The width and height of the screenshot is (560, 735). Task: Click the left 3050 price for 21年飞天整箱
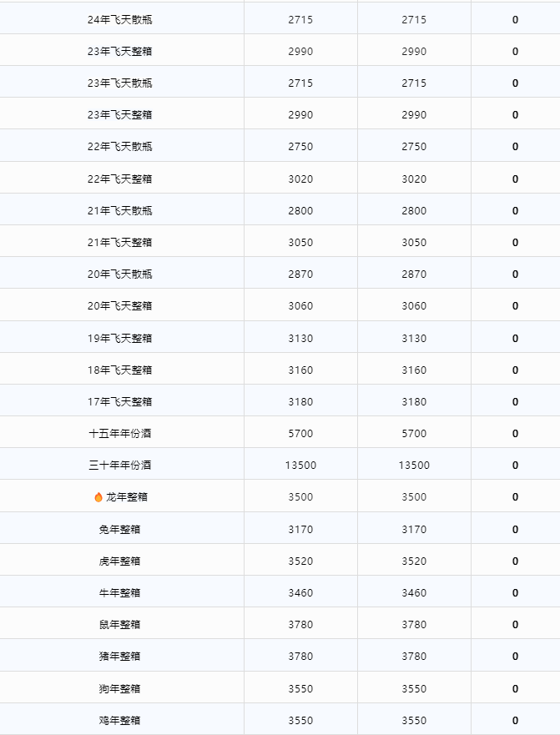pyautogui.click(x=300, y=242)
